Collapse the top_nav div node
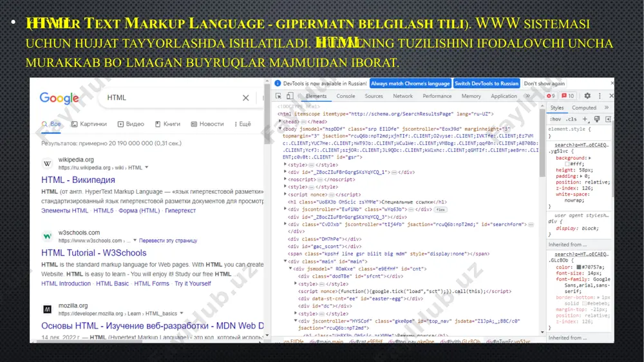This screenshot has width=644, height=362. (x=296, y=321)
